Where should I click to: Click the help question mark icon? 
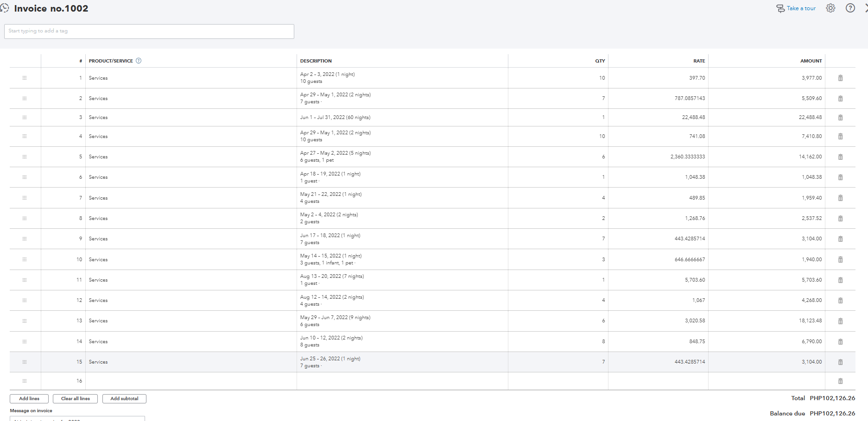pos(850,8)
